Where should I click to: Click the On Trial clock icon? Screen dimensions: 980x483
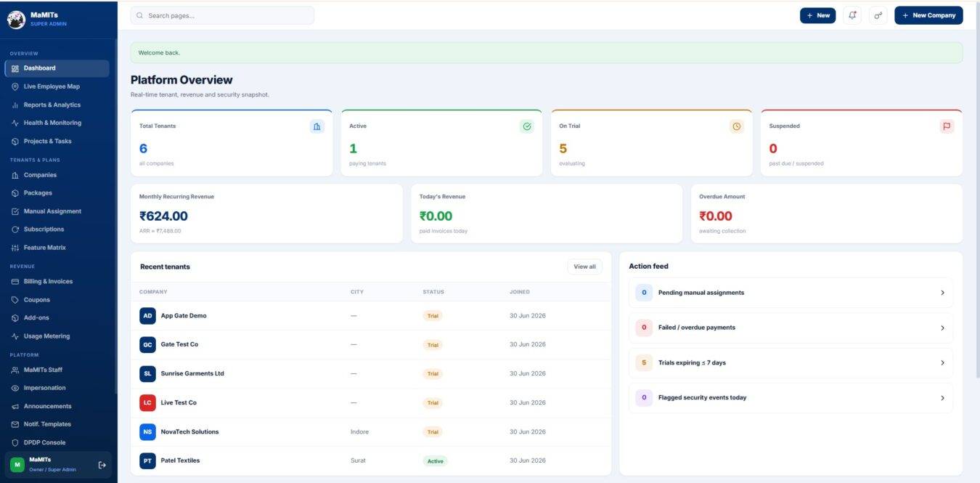tap(737, 126)
